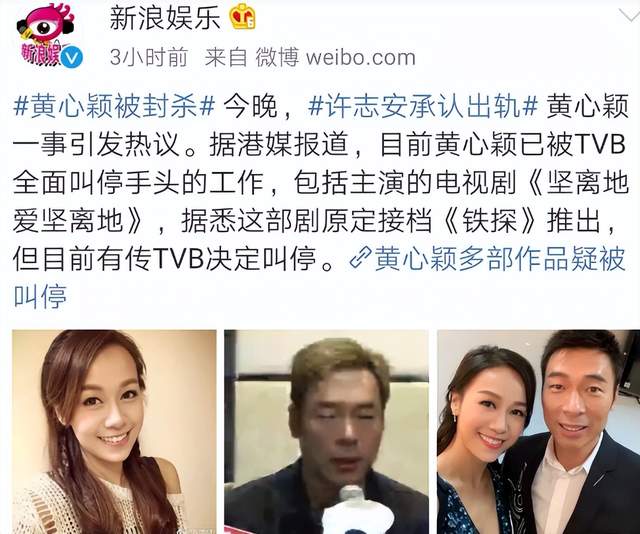Tap the blue verified V badge
Image resolution: width=640 pixels, height=534 pixels.
(72, 57)
